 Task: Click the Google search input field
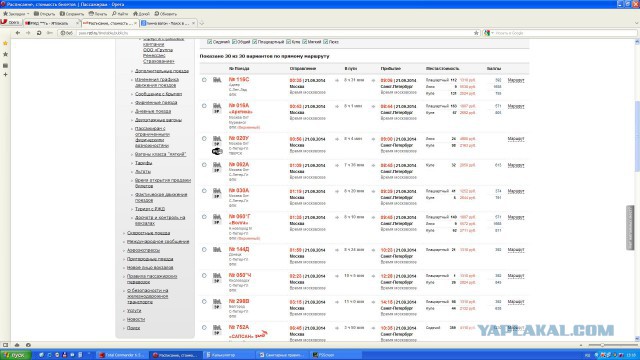coord(565,33)
